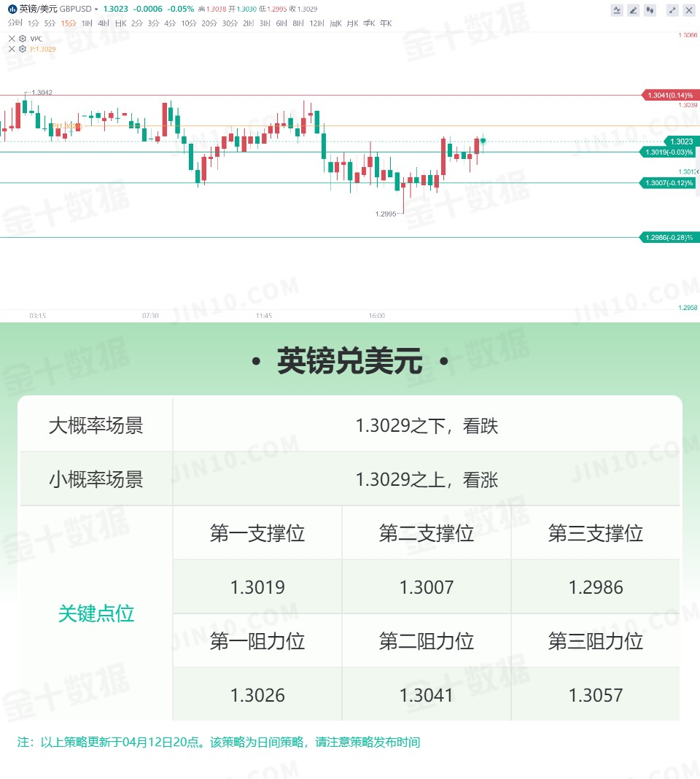Remove the P:1.3029 indicator with its X
Viewport: 700px width, 779px height.
coord(12,49)
